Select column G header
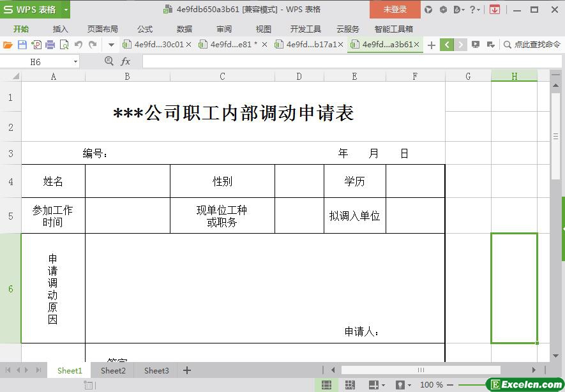 tap(468, 76)
